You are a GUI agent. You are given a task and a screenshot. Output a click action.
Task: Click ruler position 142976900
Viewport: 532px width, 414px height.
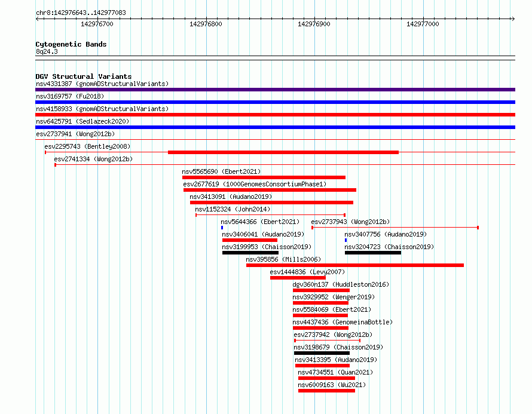pyautogui.click(x=314, y=24)
